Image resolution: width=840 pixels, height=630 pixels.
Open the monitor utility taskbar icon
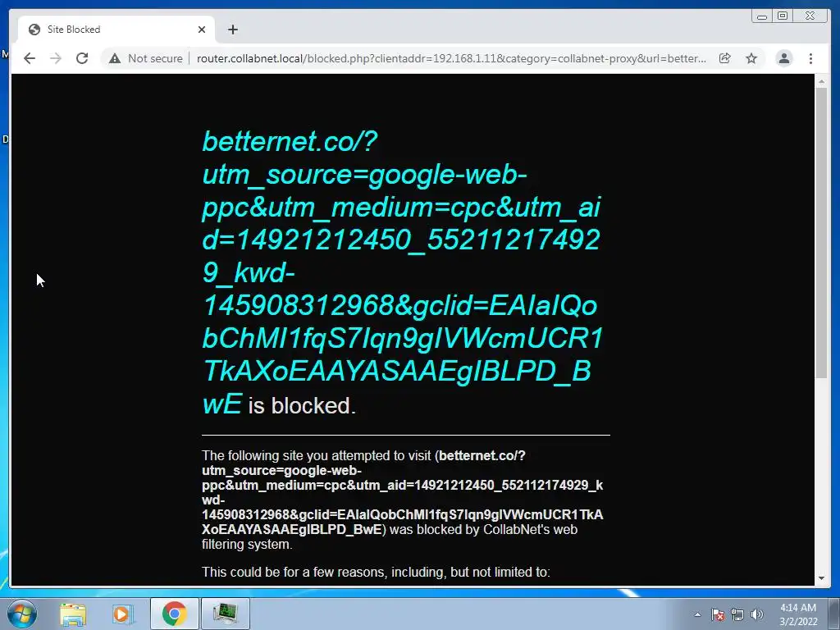pos(225,614)
